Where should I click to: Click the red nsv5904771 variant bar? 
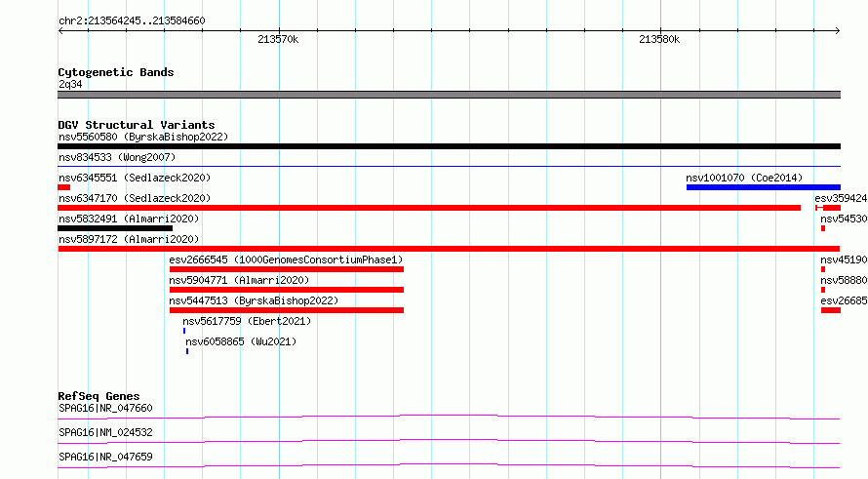(287, 290)
